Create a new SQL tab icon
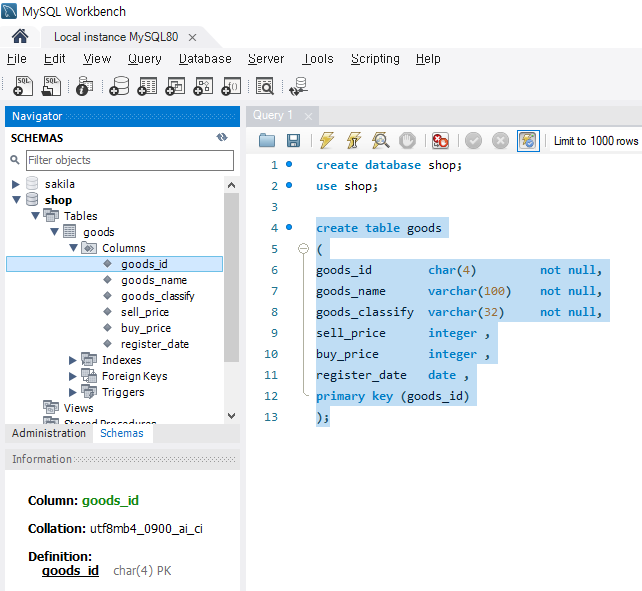 [23, 86]
